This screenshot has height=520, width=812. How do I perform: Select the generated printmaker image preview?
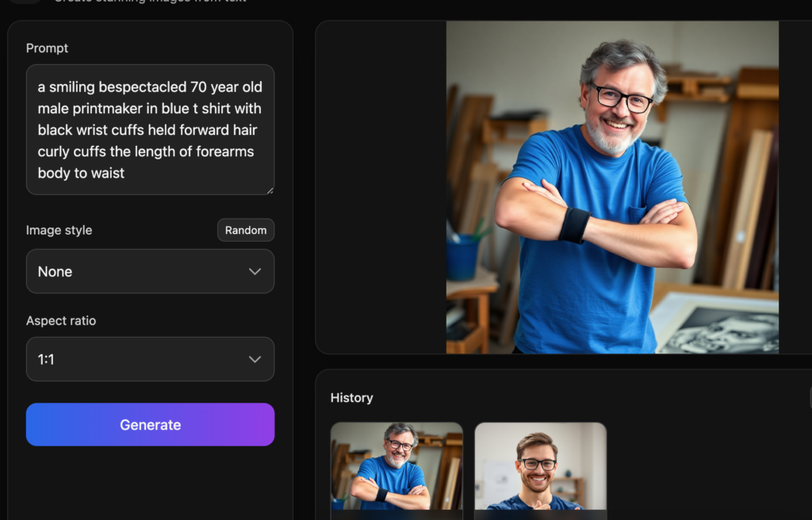tap(612, 187)
